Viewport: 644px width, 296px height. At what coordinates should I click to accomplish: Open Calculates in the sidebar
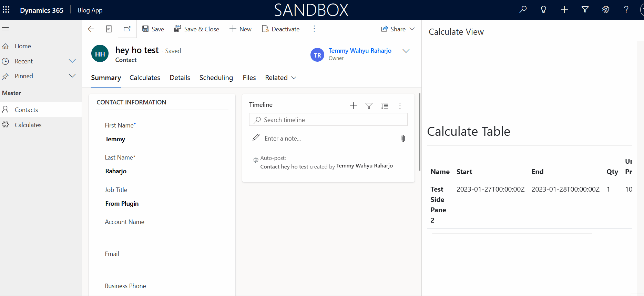point(41,125)
